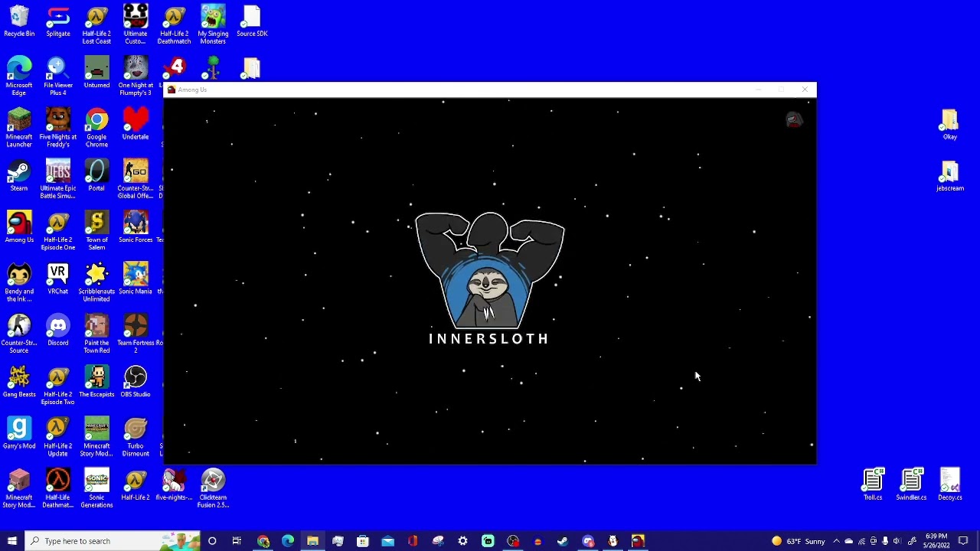This screenshot has width=980, height=551.
Task: Select the Town of Salem desktop icon
Action: (x=96, y=230)
